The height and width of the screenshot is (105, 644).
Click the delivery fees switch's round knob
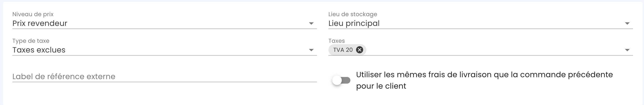pyautogui.click(x=337, y=80)
